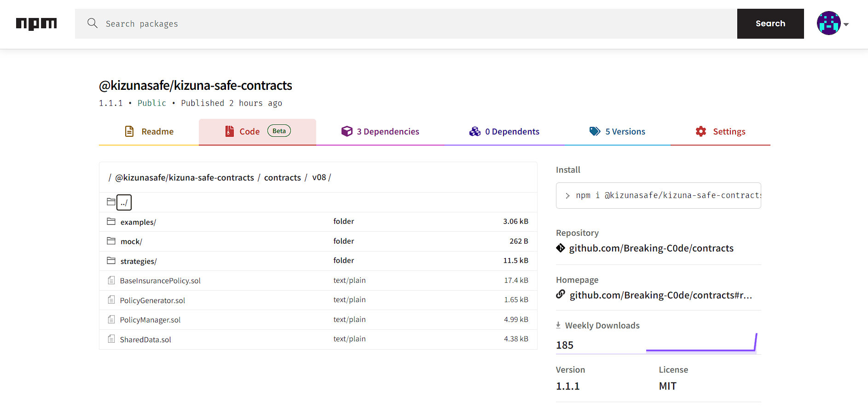Click the Dependents cubes icon

[x=475, y=131]
